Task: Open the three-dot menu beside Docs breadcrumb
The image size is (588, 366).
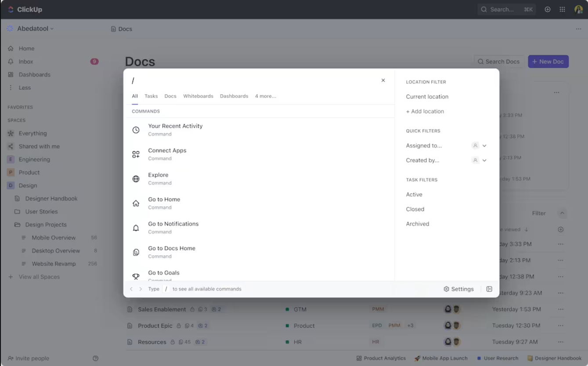Action: click(x=578, y=29)
